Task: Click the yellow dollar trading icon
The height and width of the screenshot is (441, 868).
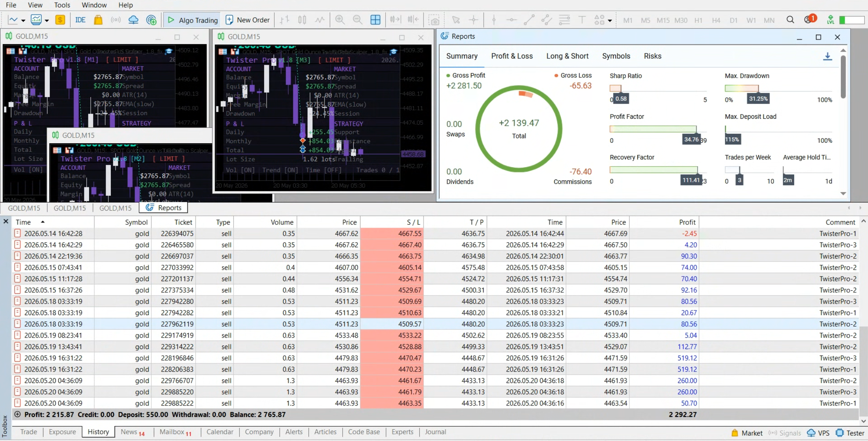Action: coord(60,20)
